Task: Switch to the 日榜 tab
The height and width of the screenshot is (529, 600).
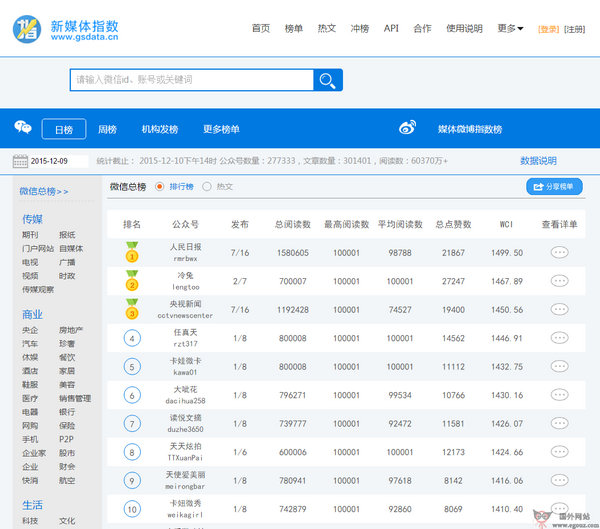Action: (64, 129)
